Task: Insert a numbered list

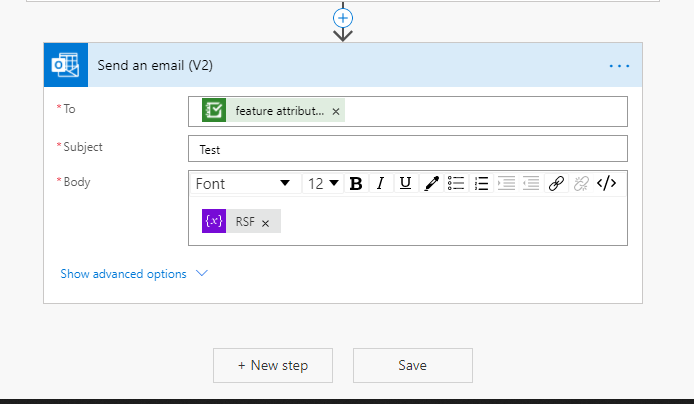Action: click(481, 183)
